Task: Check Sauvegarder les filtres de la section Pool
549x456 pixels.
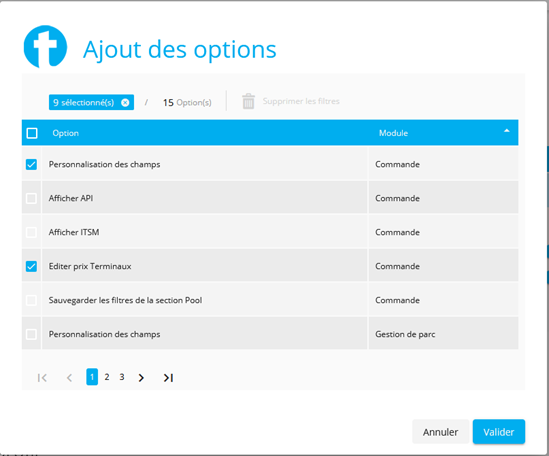Action: tap(31, 300)
